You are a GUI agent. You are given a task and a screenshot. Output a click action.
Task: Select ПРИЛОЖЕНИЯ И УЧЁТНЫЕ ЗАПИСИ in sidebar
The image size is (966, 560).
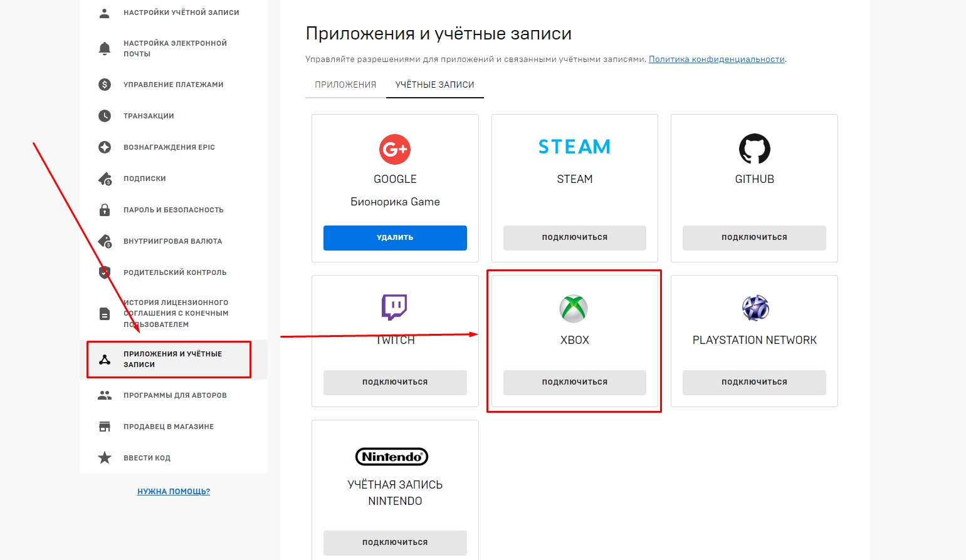tap(174, 360)
